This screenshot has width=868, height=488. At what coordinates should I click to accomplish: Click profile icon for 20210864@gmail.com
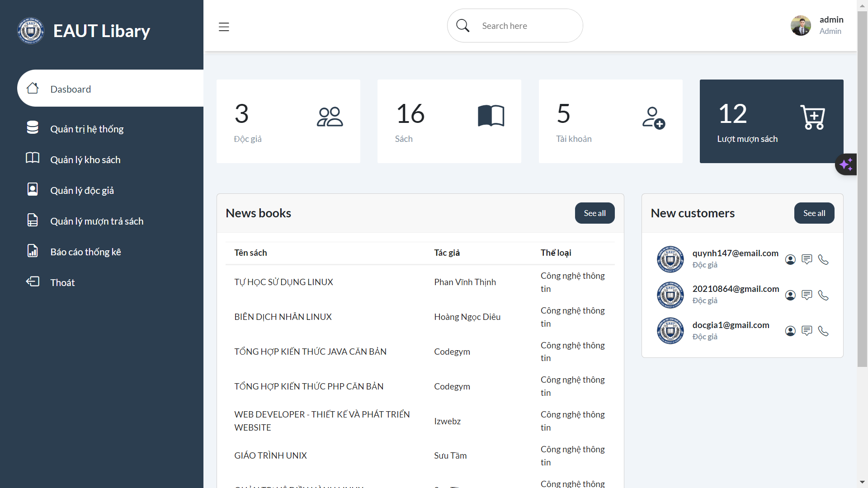tap(790, 295)
